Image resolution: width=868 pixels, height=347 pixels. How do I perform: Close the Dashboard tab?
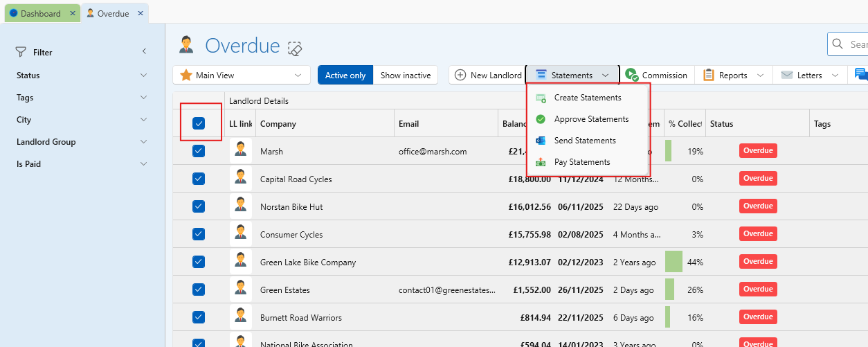(73, 13)
